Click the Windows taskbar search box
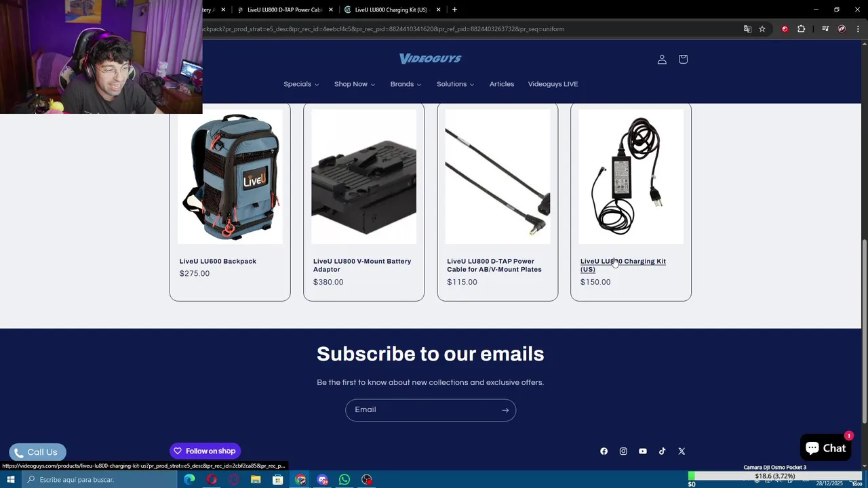Image resolution: width=868 pixels, height=488 pixels. coord(100,480)
